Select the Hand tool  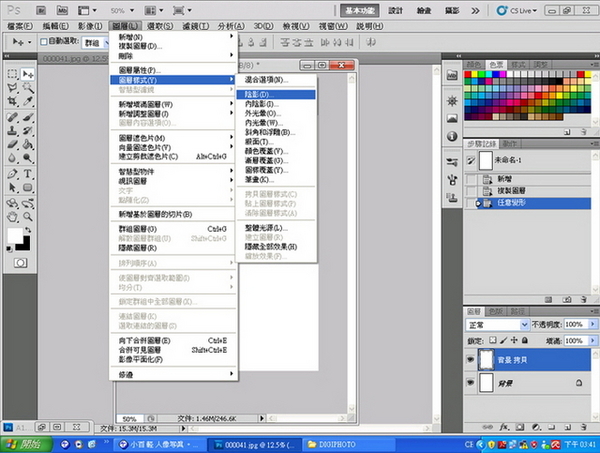click(12, 217)
